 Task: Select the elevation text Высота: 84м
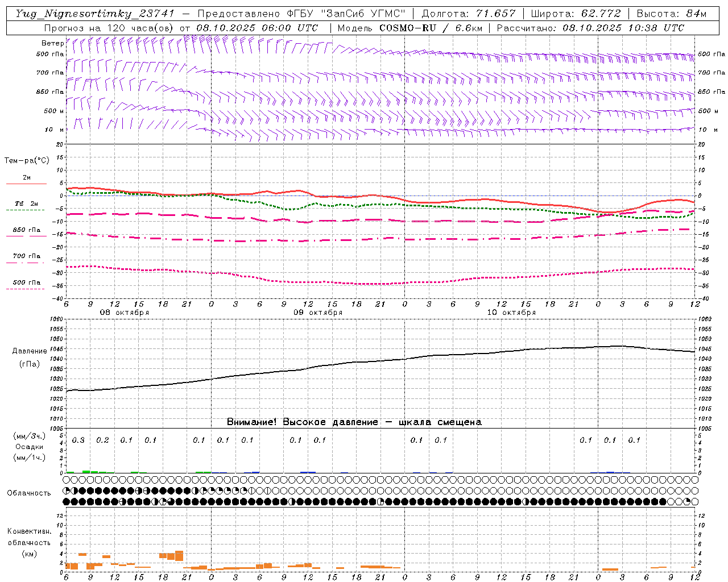(672, 14)
